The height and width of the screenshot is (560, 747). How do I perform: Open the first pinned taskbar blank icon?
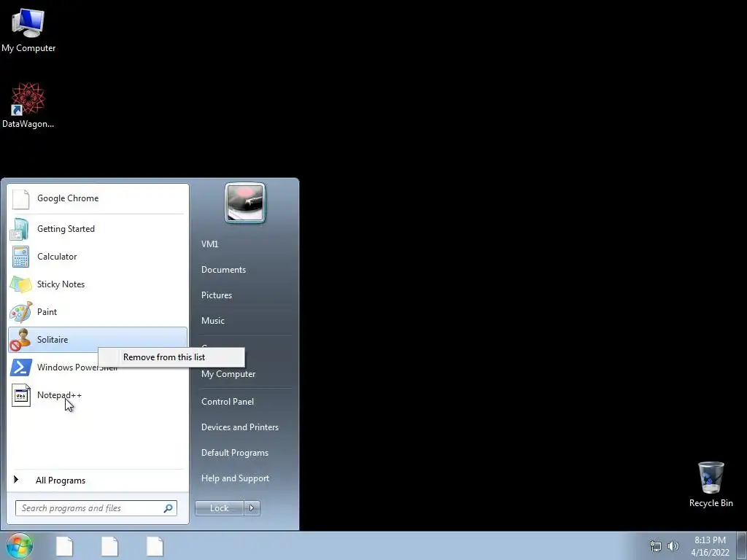coord(65,546)
